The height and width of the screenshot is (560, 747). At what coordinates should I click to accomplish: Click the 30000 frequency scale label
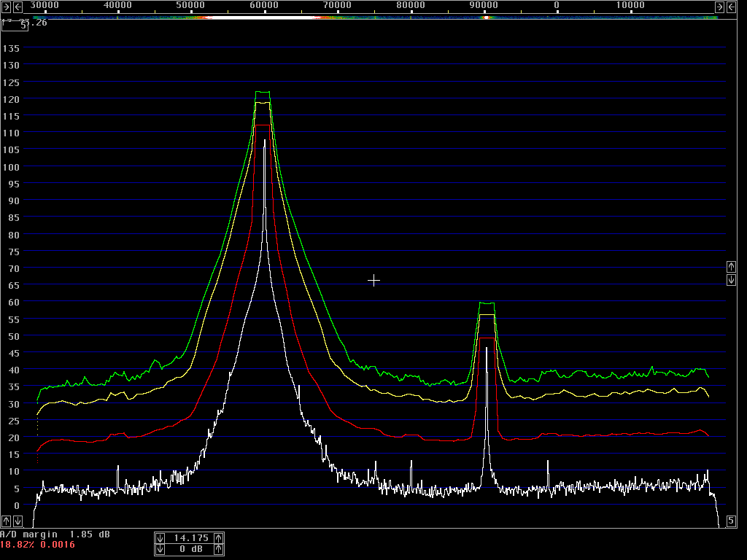click(x=44, y=5)
